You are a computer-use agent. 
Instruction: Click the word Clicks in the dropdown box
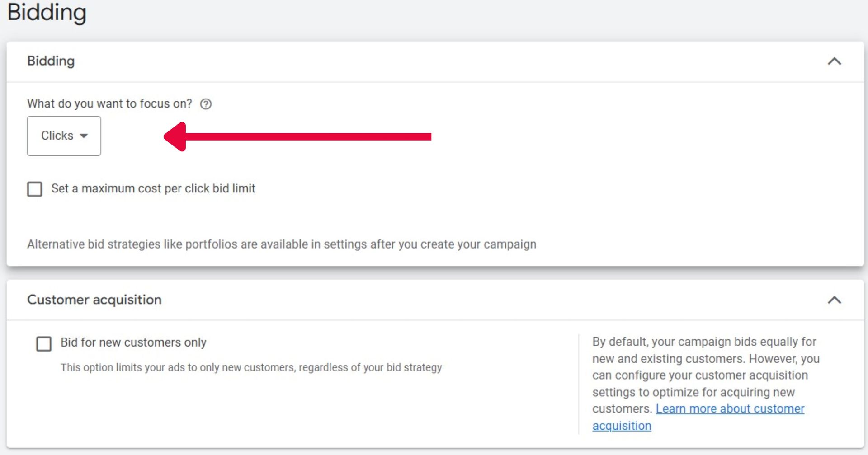coord(57,136)
